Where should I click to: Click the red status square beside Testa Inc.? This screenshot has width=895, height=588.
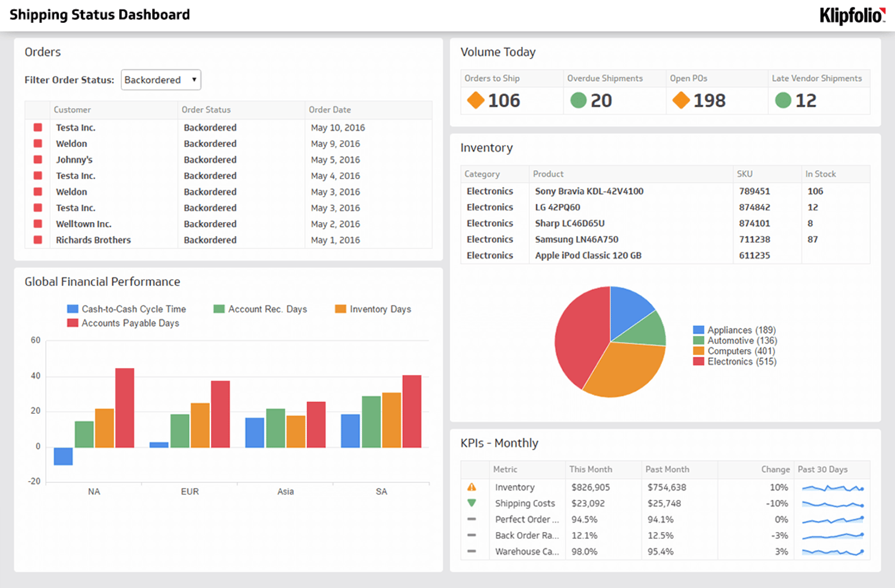tap(38, 127)
